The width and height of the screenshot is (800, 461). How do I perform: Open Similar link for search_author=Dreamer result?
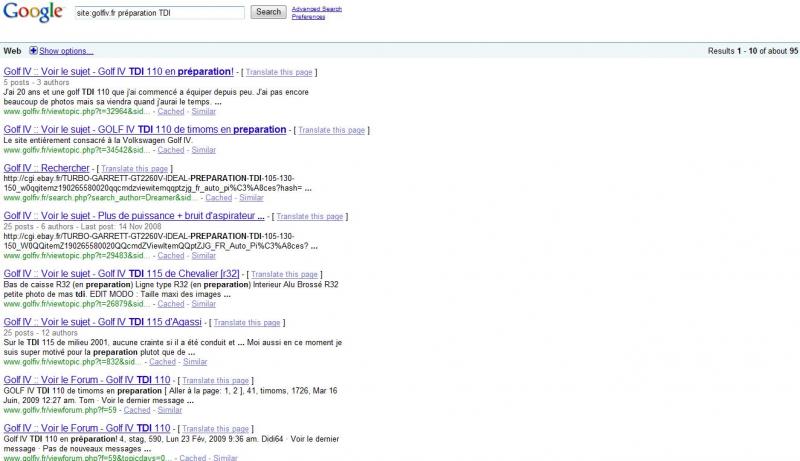252,197
